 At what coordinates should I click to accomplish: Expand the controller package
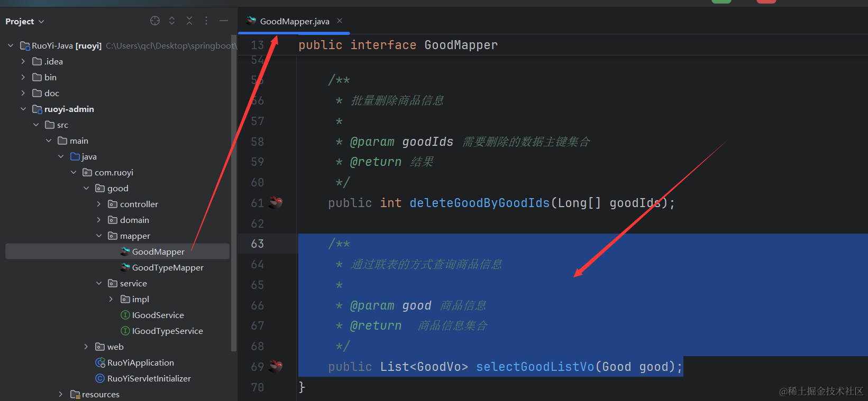pos(99,204)
